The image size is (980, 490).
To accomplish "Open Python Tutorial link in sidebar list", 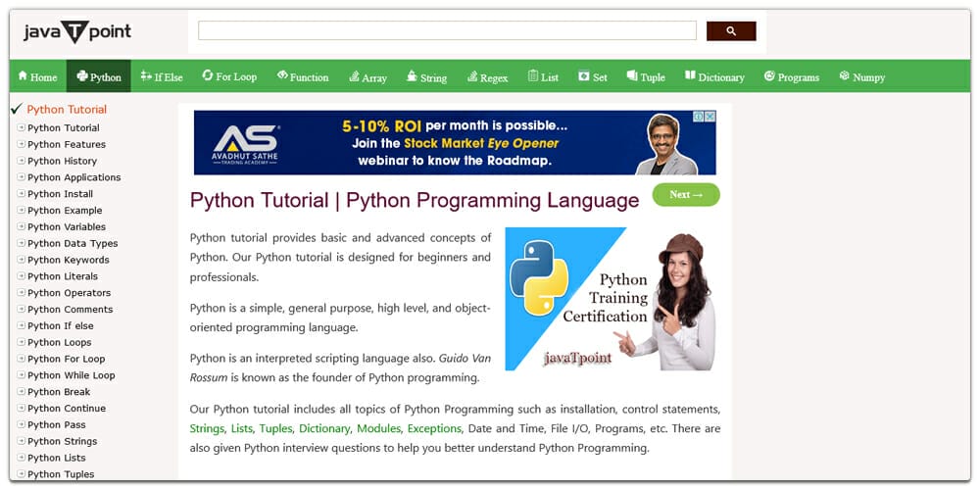I will (x=63, y=128).
